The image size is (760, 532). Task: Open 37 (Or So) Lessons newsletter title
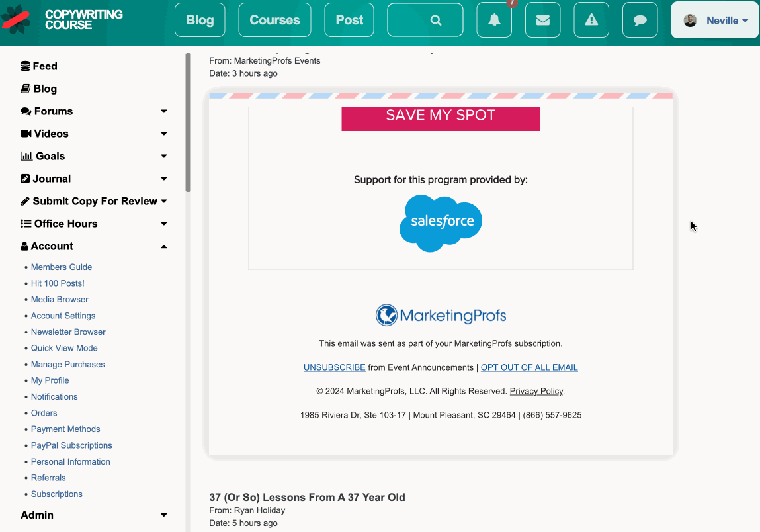click(x=308, y=497)
